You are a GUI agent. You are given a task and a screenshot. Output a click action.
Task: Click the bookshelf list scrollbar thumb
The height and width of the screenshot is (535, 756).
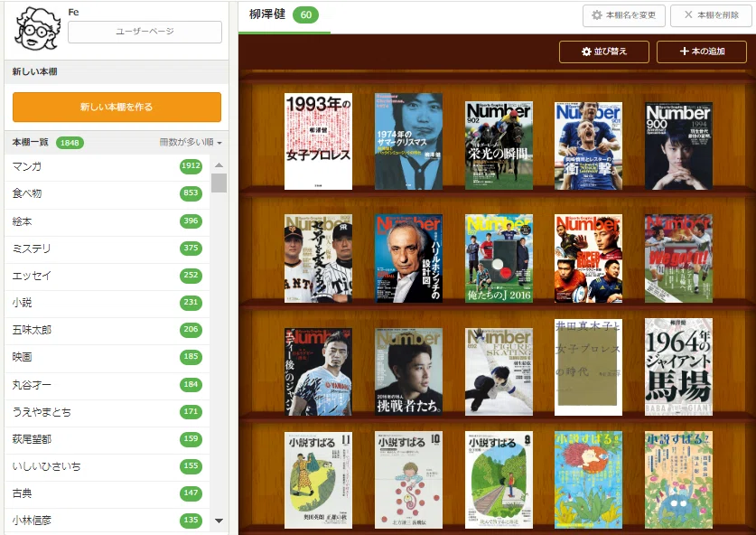click(219, 183)
